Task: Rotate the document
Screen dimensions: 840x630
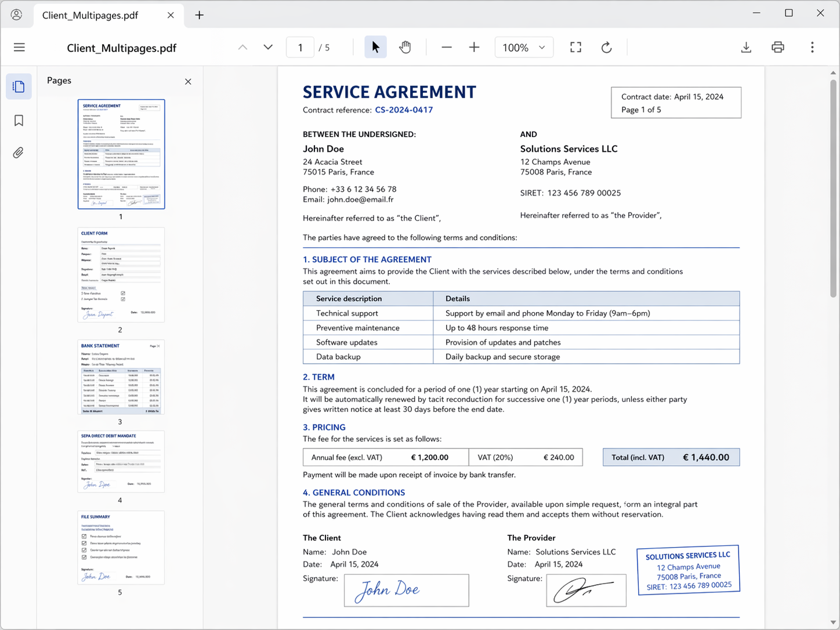Action: click(x=606, y=47)
